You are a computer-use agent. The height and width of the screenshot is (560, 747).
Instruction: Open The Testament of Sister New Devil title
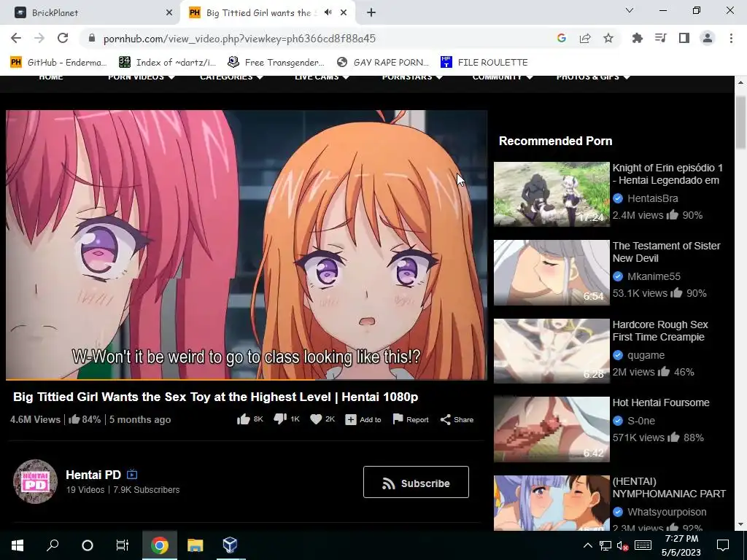(666, 252)
